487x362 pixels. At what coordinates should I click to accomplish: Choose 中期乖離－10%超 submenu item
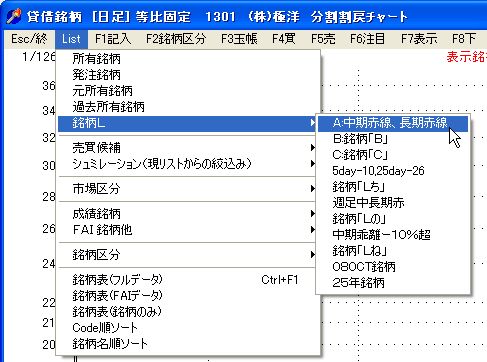tap(393, 235)
